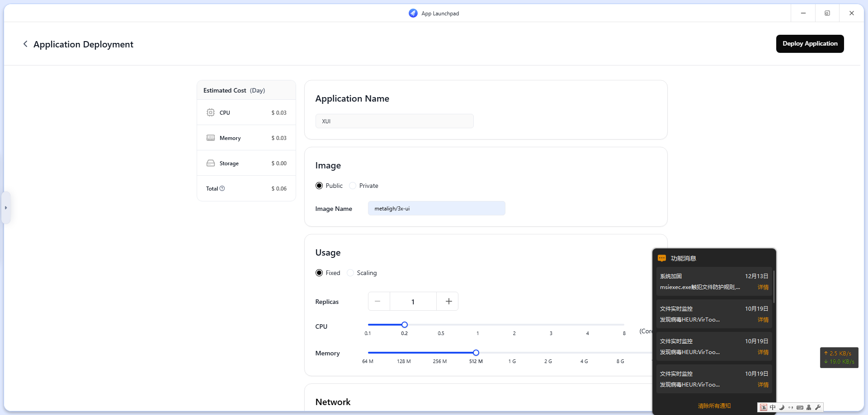Viewport: 868px width, 415px height.
Task: Click the 0.5 mark under CPU slider
Action: 441,333
